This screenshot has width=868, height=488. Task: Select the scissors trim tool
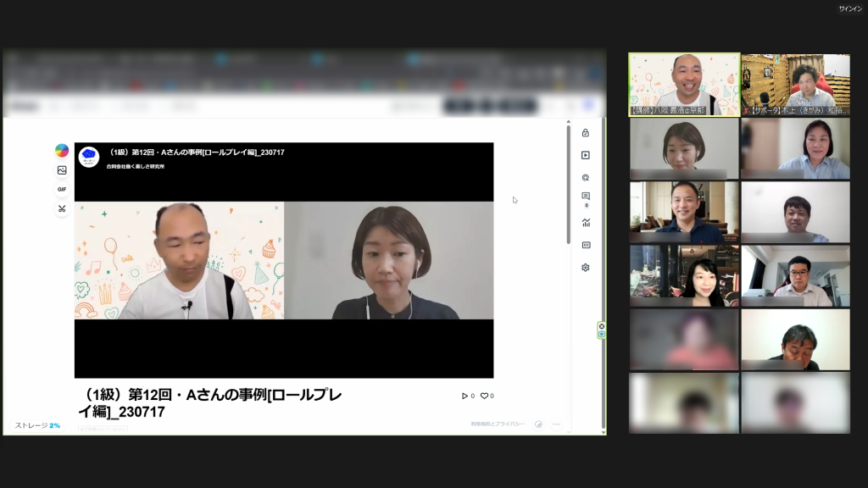[62, 208]
